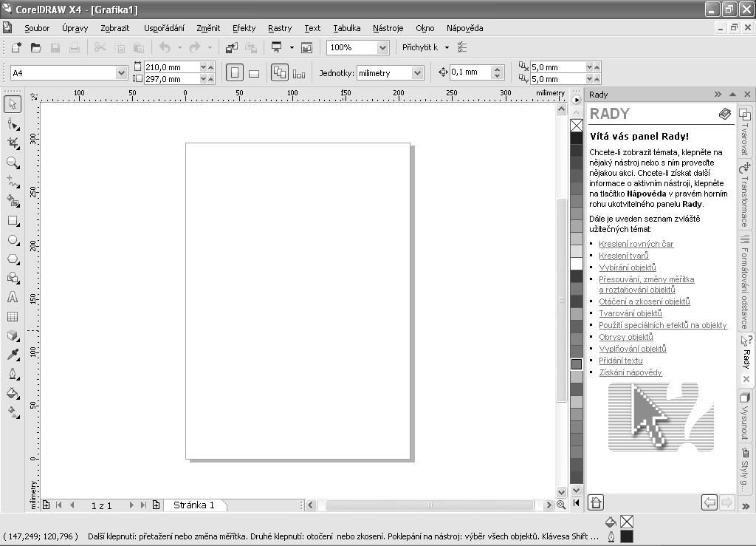Select the Freehand drawing tool
Screen dimensions: 756x546
13,182
